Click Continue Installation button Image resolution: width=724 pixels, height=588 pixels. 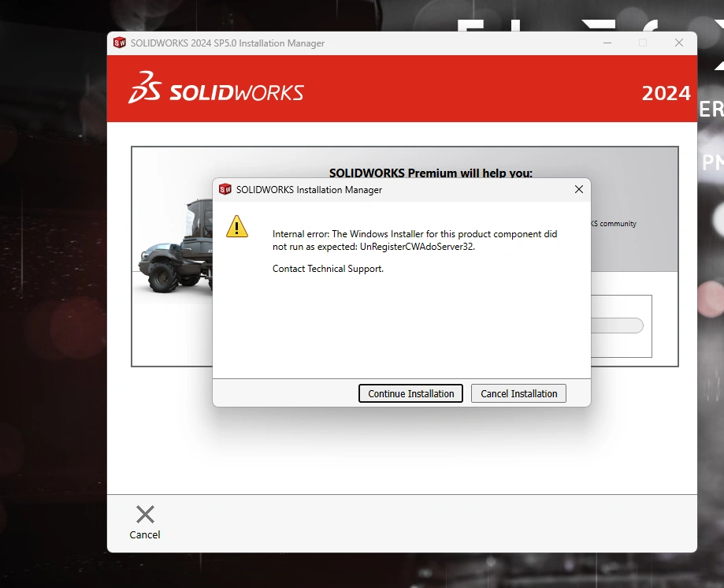(410, 393)
